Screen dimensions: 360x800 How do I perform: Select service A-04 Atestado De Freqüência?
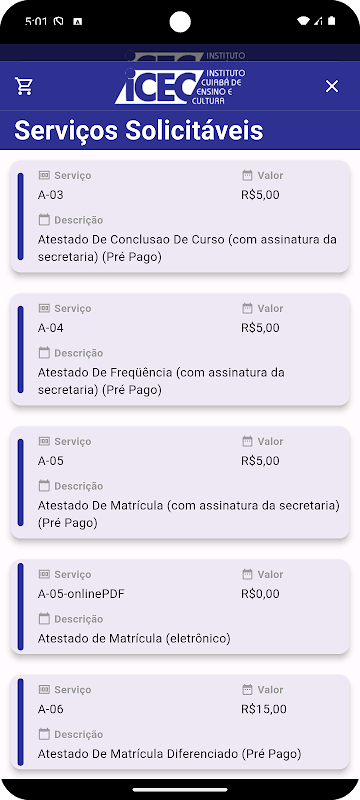point(180,349)
